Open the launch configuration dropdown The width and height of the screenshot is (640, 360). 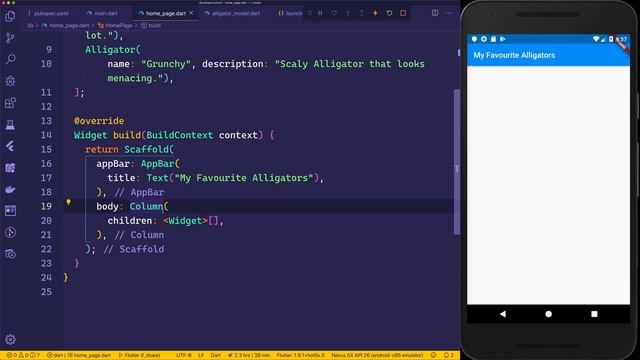[x=291, y=13]
